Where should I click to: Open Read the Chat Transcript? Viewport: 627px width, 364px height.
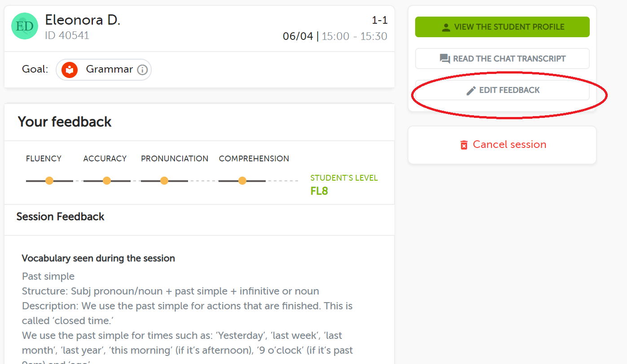(x=502, y=59)
